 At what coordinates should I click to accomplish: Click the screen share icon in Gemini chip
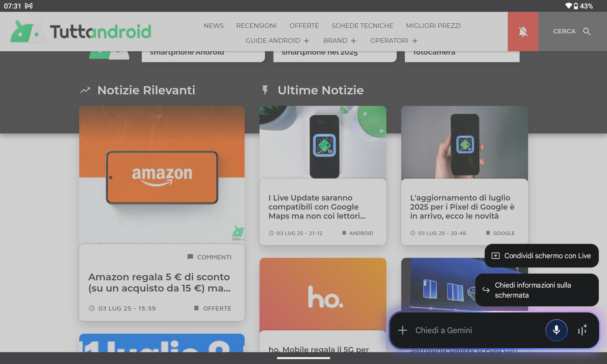(496, 256)
